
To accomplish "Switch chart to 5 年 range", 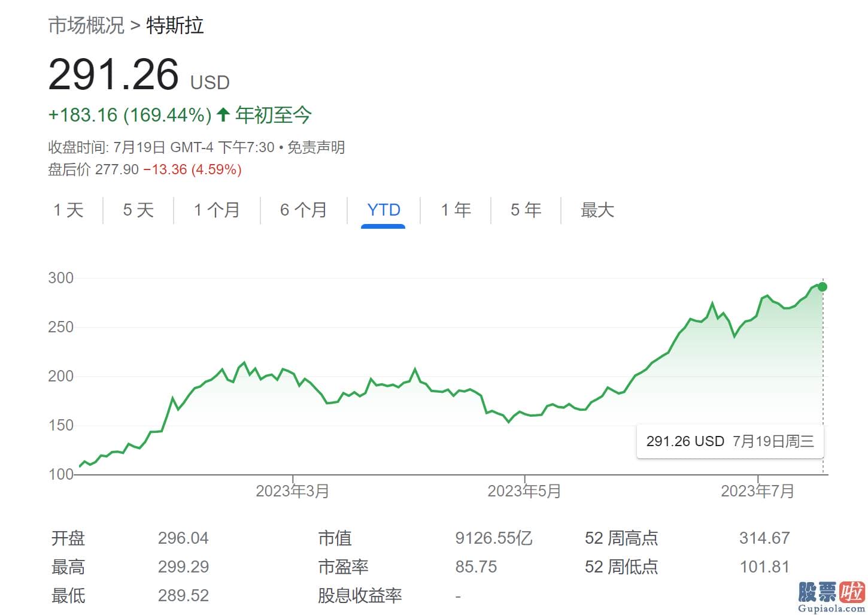I will tap(526, 210).
